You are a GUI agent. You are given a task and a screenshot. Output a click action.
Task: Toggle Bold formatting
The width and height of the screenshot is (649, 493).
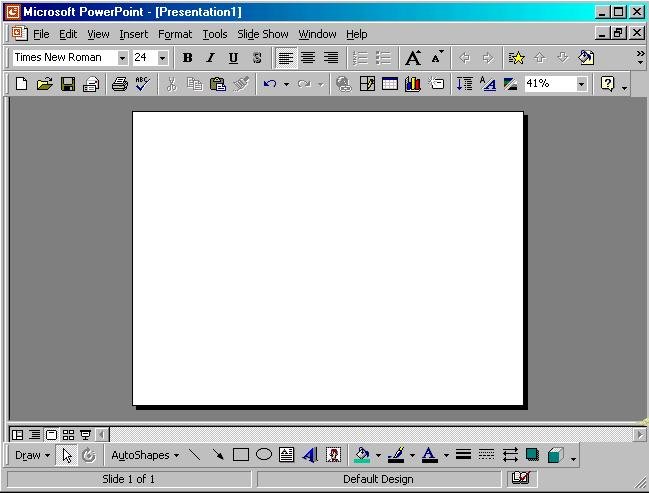187,58
